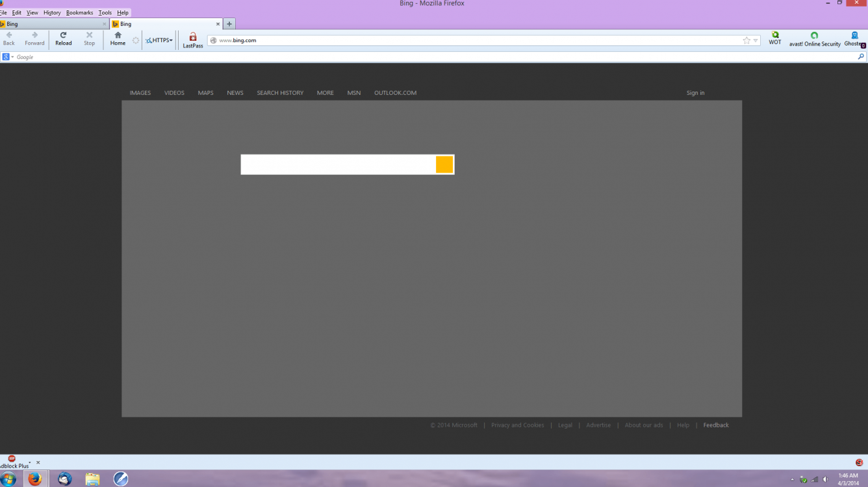The height and width of the screenshot is (487, 868).
Task: Open the Ghostery extension
Action: 855,40
